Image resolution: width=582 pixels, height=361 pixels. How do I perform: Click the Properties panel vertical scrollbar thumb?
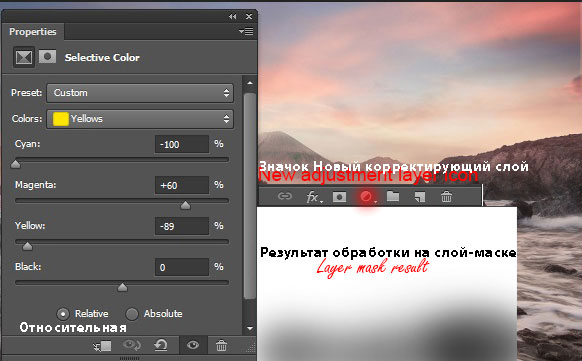(250, 196)
